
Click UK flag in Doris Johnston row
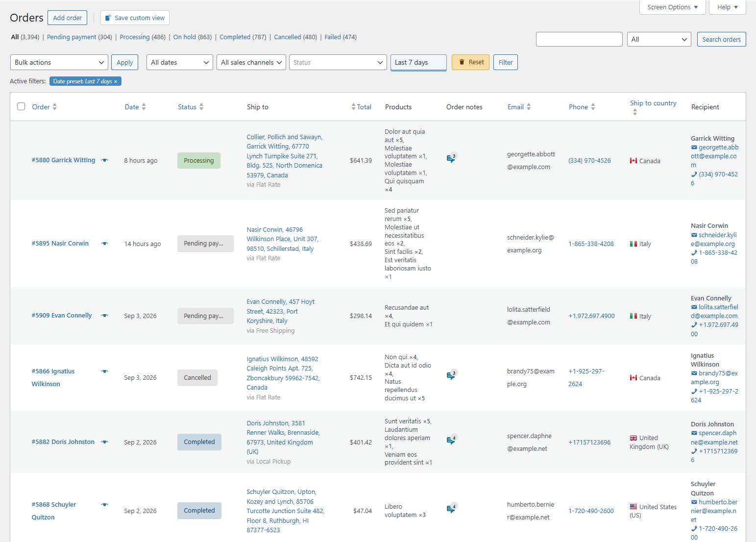[x=634, y=438]
